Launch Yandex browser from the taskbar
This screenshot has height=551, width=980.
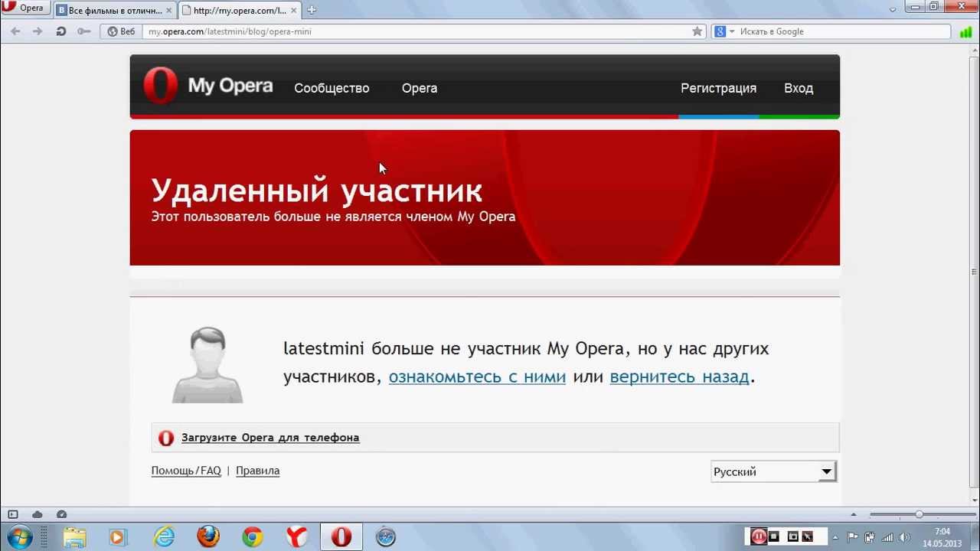[297, 537]
